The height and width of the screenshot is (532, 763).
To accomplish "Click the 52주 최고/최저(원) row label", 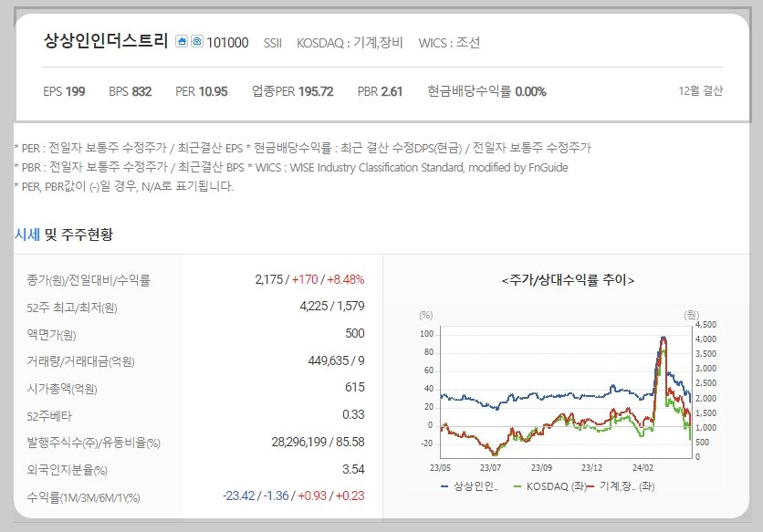I will tap(72, 308).
